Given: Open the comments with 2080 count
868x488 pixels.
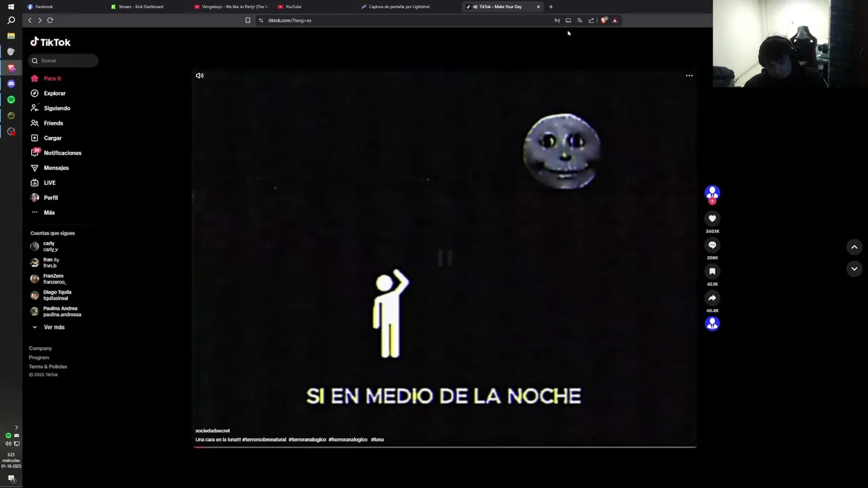Looking at the screenshot, I should pyautogui.click(x=712, y=245).
